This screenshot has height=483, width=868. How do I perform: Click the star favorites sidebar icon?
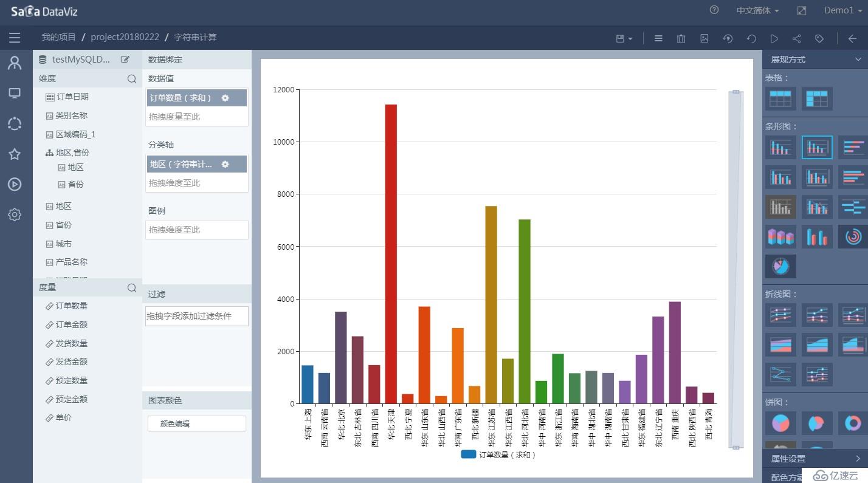(x=15, y=154)
